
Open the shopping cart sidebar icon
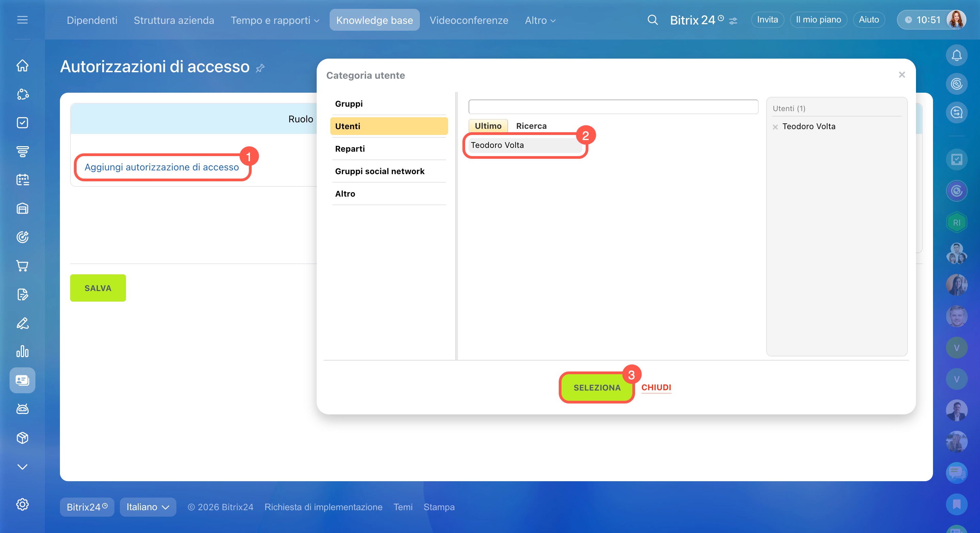[22, 266]
